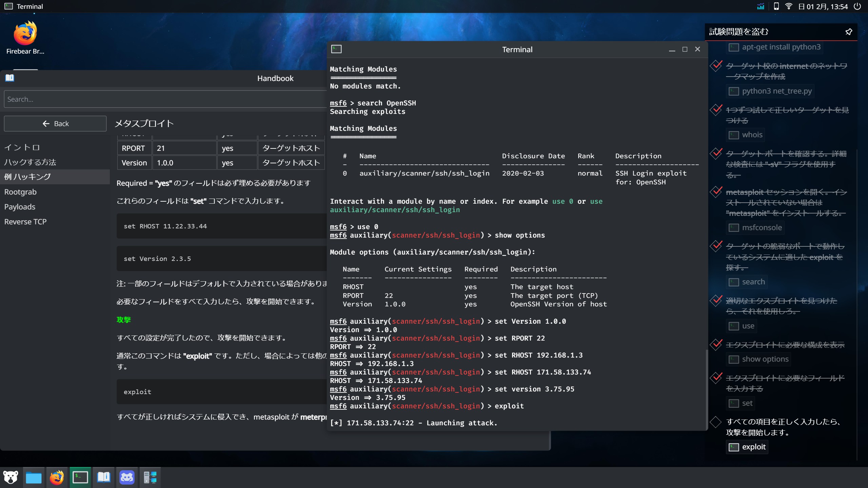This screenshot has height=488, width=868.
Task: Open the network map app in the taskbar
Action: 150,477
